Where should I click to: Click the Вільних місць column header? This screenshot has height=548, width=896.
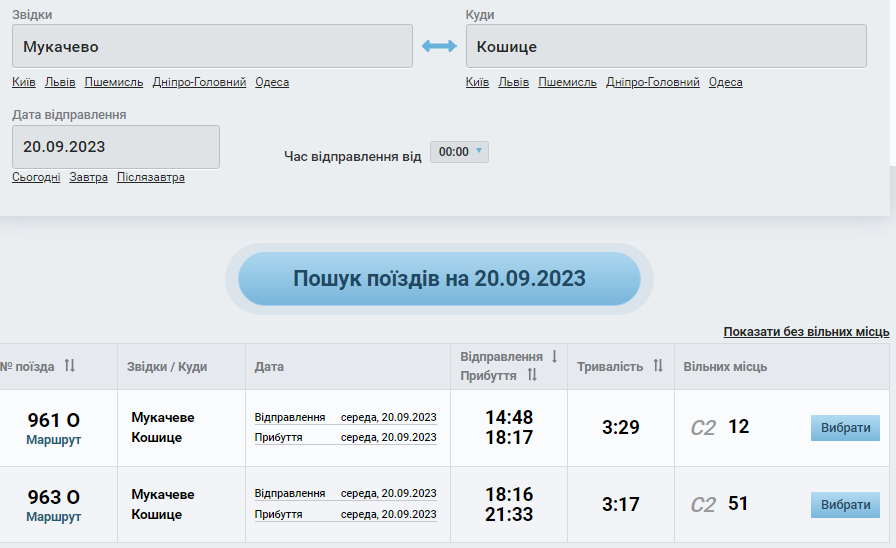pos(725,366)
